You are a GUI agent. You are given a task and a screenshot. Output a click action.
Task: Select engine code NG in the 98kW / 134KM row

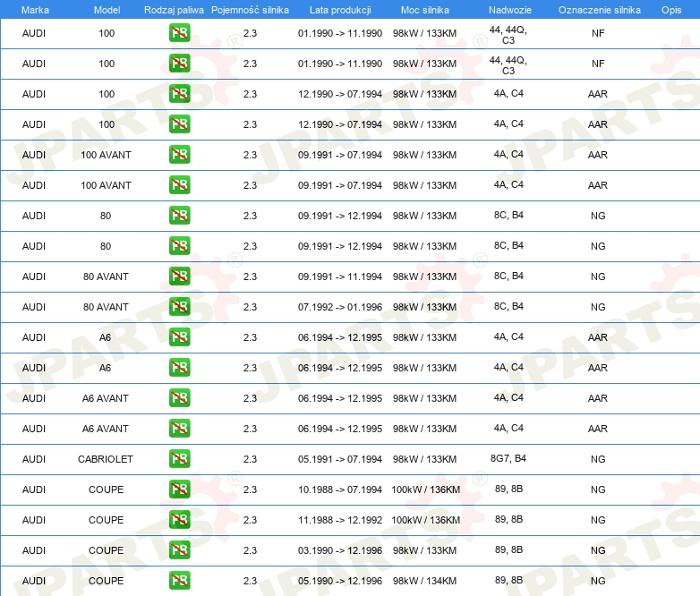(598, 581)
